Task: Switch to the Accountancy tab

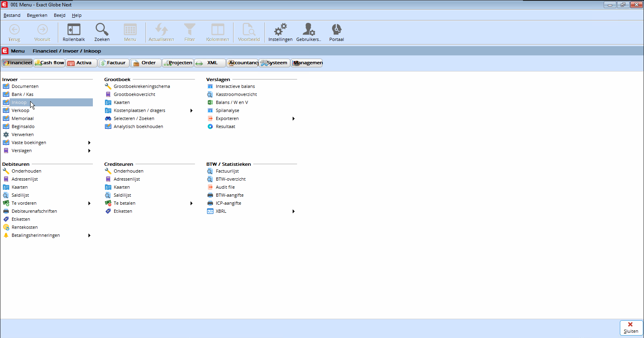Action: [242, 63]
